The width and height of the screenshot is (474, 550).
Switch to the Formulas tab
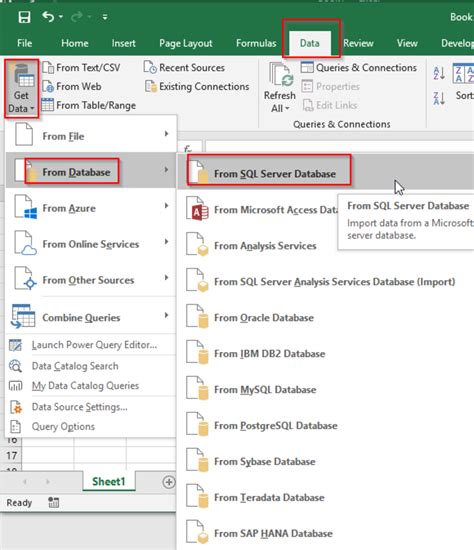[256, 43]
